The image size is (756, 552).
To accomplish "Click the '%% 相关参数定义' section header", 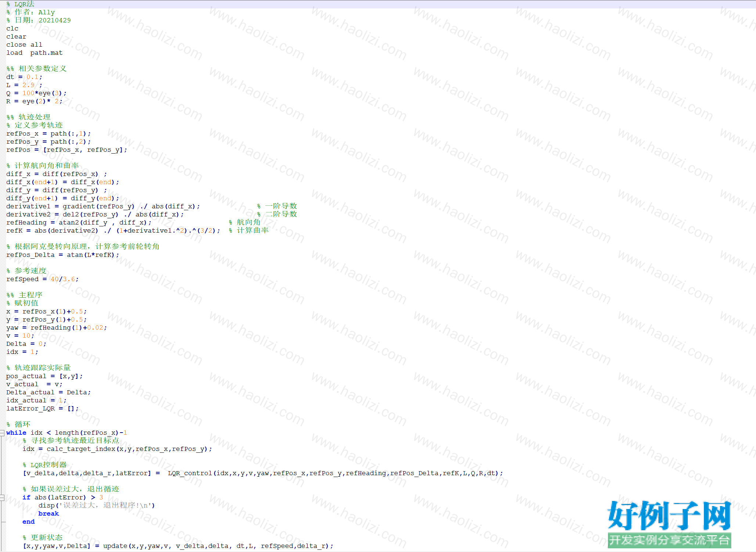I will [37, 69].
